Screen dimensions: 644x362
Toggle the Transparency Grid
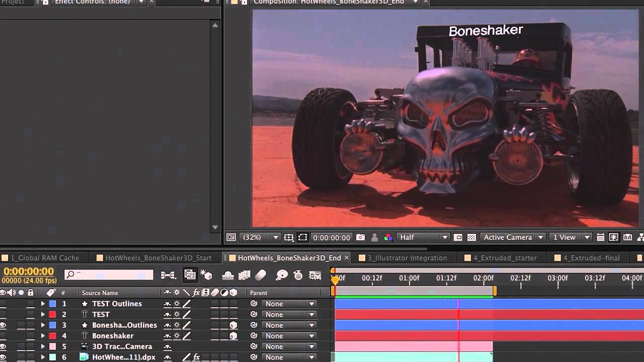click(471, 237)
